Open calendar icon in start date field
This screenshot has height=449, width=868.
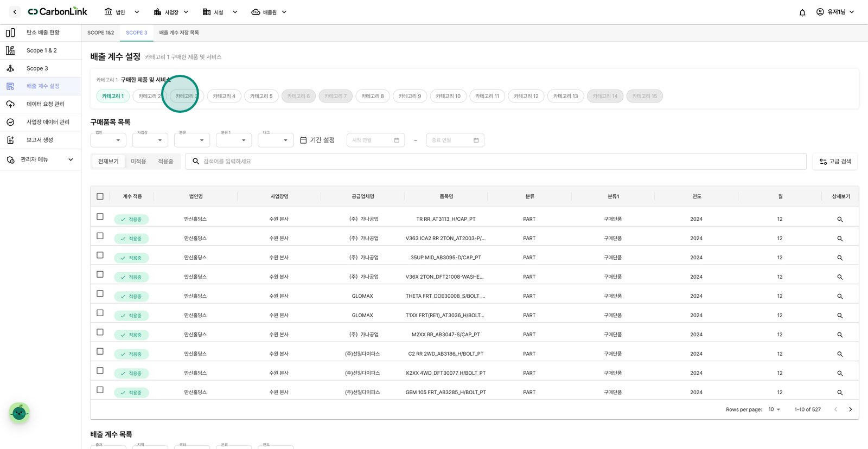coord(397,140)
